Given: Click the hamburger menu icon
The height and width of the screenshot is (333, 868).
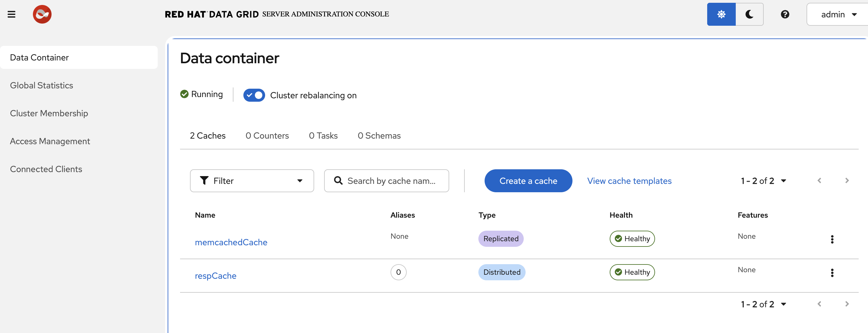Looking at the screenshot, I should pyautogui.click(x=11, y=14).
